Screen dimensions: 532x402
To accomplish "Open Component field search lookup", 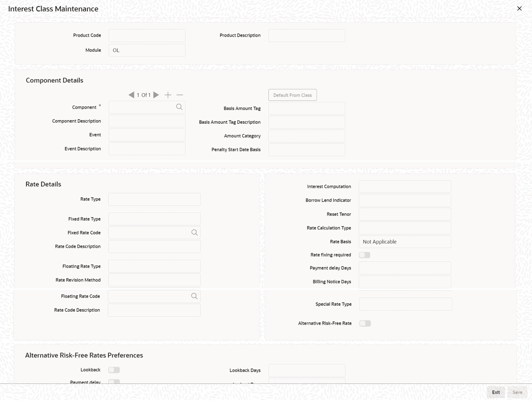I will (179, 107).
